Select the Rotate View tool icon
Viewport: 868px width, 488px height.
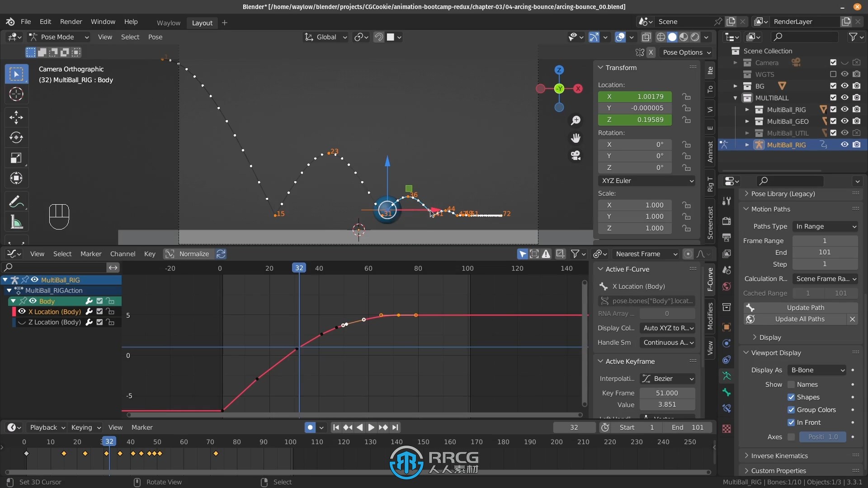point(137,481)
